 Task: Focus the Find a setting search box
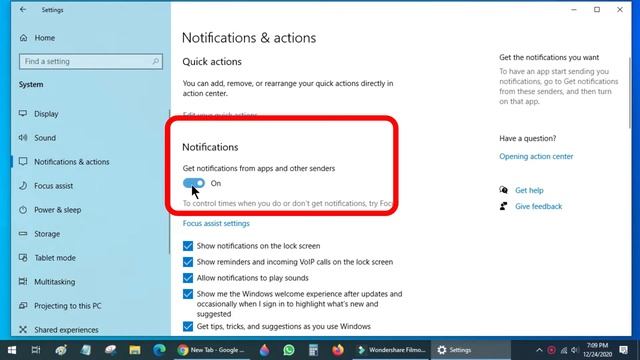pos(91,61)
